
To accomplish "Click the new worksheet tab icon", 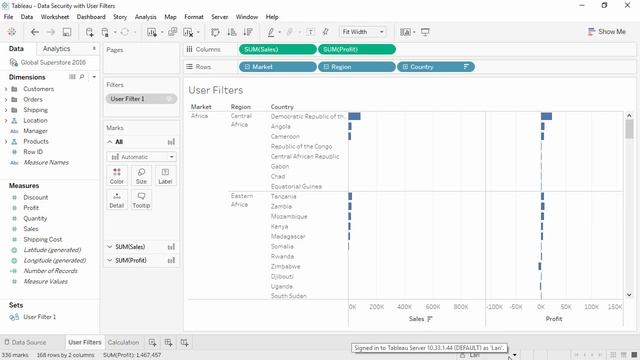I will coord(152,342).
